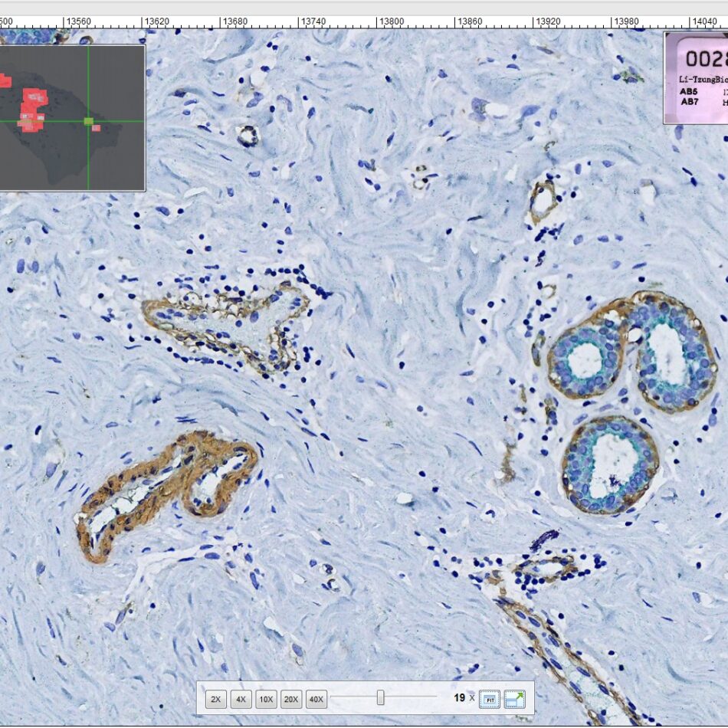Toggle full screen view icon
728x728 pixels.
pos(514,699)
